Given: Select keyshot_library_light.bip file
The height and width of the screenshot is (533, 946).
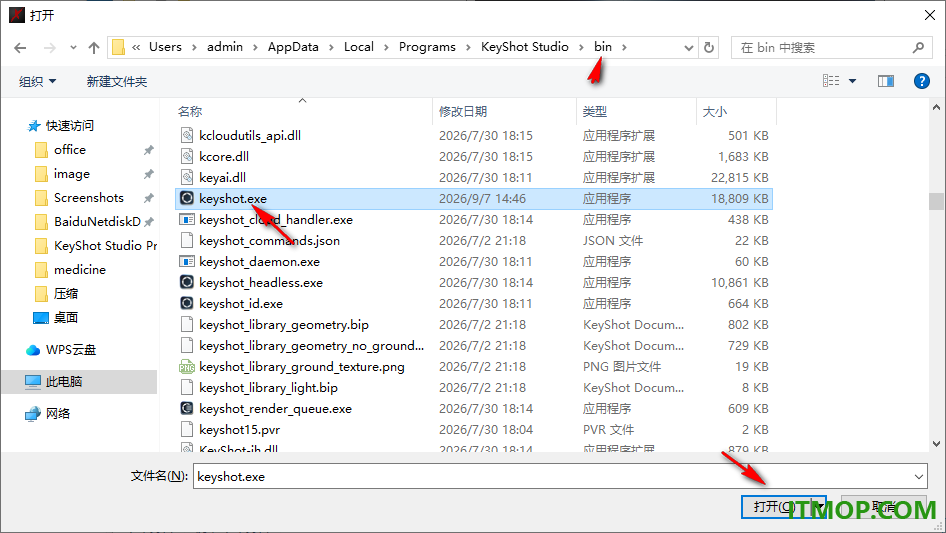Looking at the screenshot, I should (268, 388).
